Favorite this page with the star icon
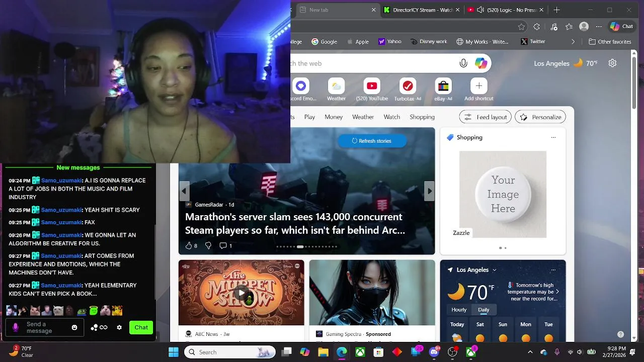The image size is (644, 362). pos(522,27)
